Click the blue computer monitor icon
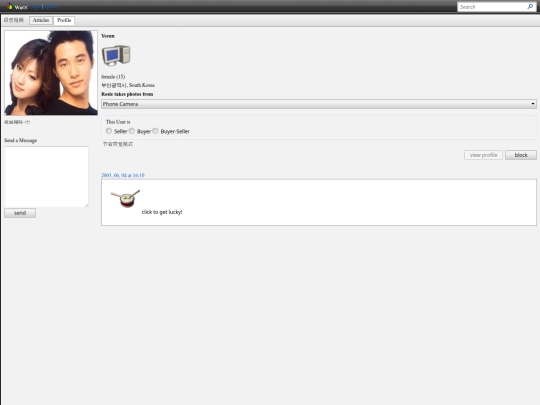540x405 pixels. coord(116,55)
